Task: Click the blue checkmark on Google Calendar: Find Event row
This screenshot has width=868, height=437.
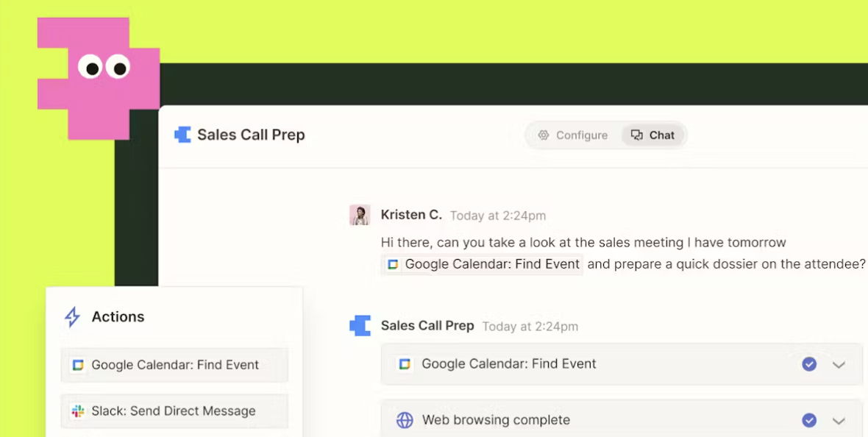Action: [x=809, y=364]
